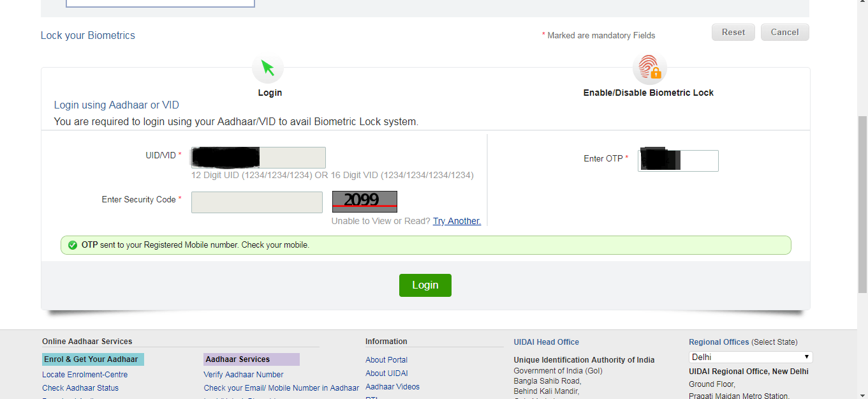Click the green arrow Login step icon
Screen dimensions: 868x399
(268, 68)
